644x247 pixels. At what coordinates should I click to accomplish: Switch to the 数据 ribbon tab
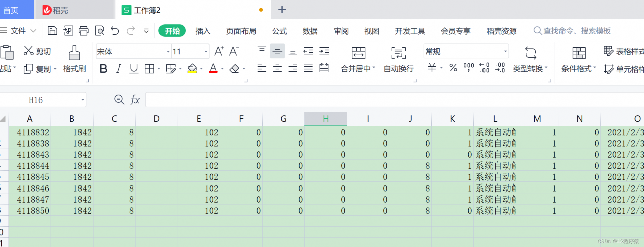coord(310,31)
